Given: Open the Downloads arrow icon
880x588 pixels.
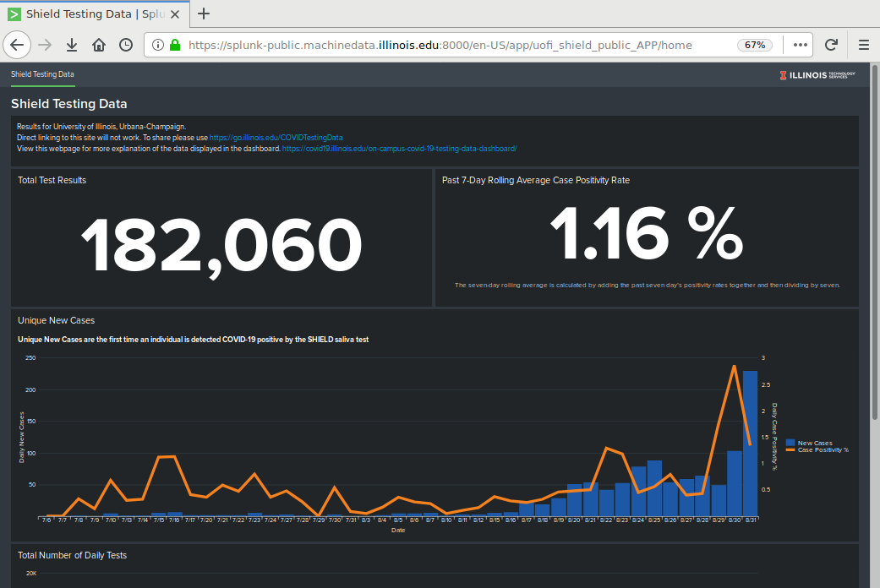Looking at the screenshot, I should coord(72,45).
